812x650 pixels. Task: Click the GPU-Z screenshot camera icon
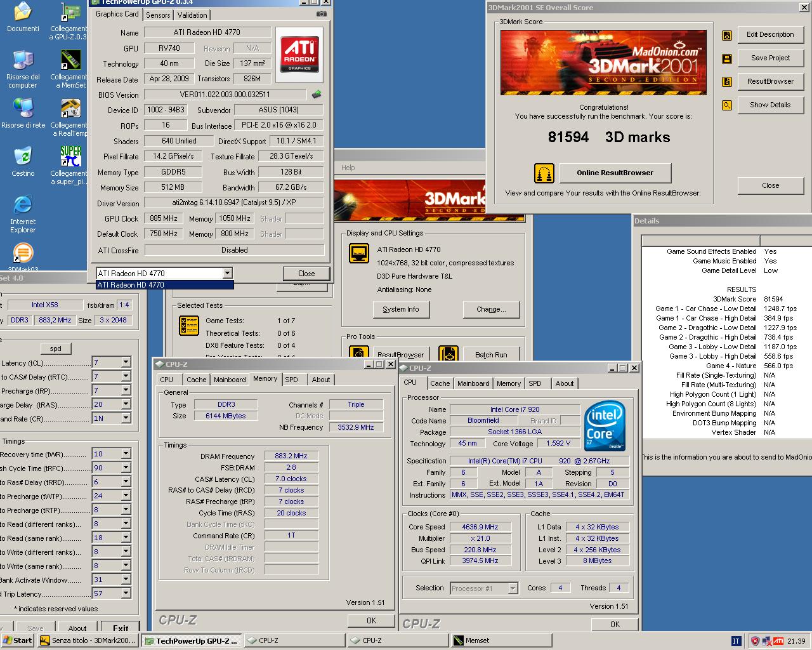click(322, 14)
